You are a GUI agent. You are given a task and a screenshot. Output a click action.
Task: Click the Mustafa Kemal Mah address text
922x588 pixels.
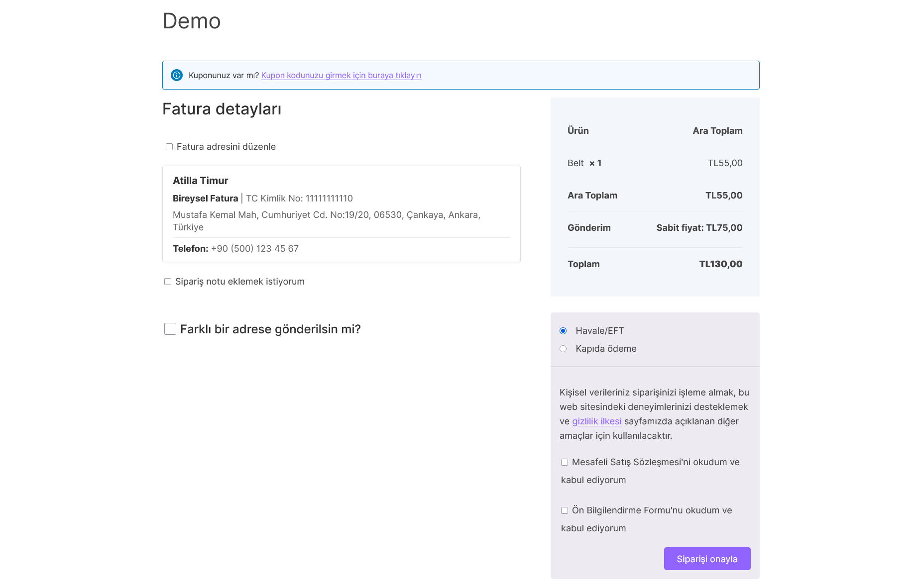point(327,221)
